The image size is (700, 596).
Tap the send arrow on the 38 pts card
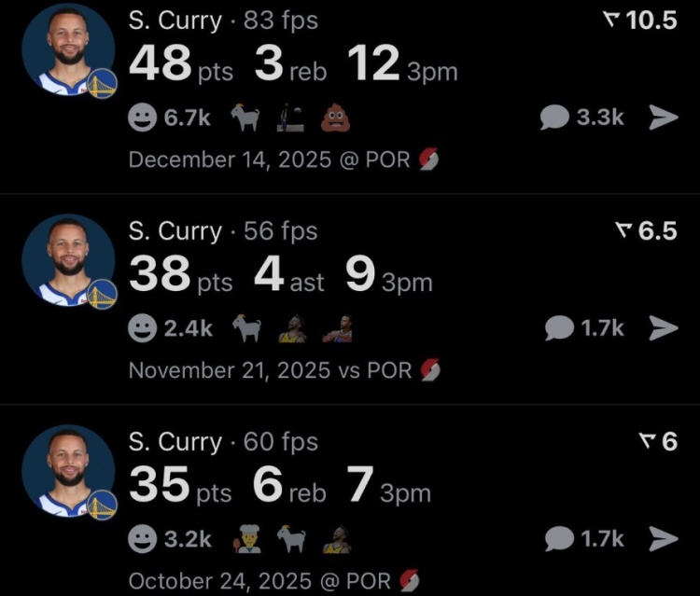tap(663, 327)
